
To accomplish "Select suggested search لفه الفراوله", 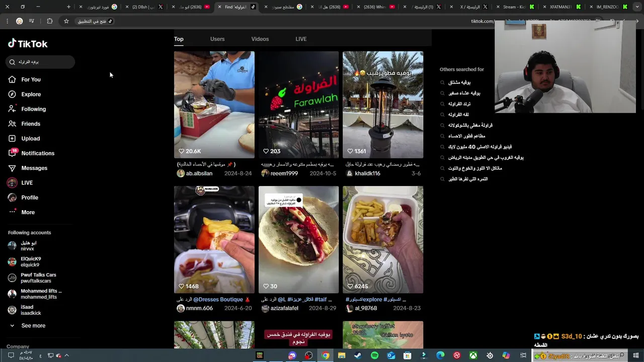I will point(458,115).
